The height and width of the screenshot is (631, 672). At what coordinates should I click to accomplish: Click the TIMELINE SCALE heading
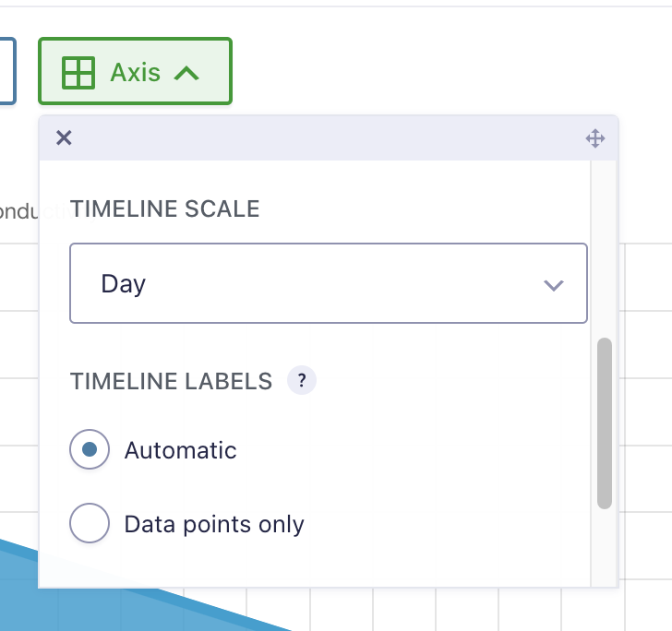[x=164, y=209]
